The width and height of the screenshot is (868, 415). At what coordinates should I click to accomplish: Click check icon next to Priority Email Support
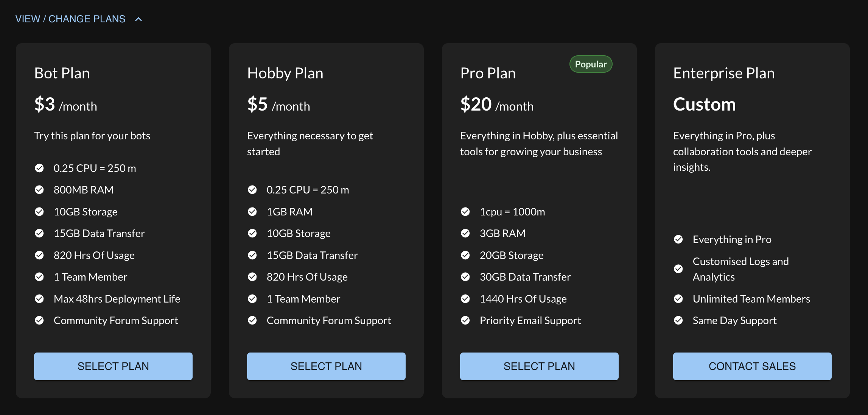click(x=465, y=320)
